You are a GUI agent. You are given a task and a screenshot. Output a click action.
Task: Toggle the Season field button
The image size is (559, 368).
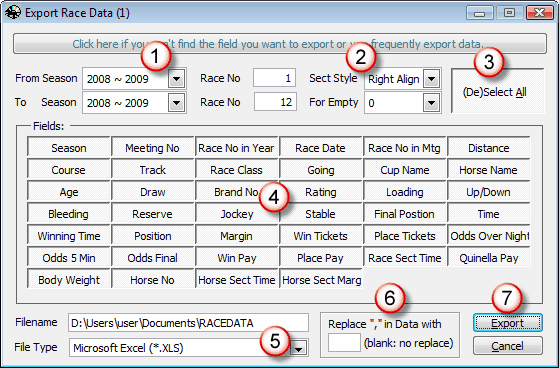point(68,148)
